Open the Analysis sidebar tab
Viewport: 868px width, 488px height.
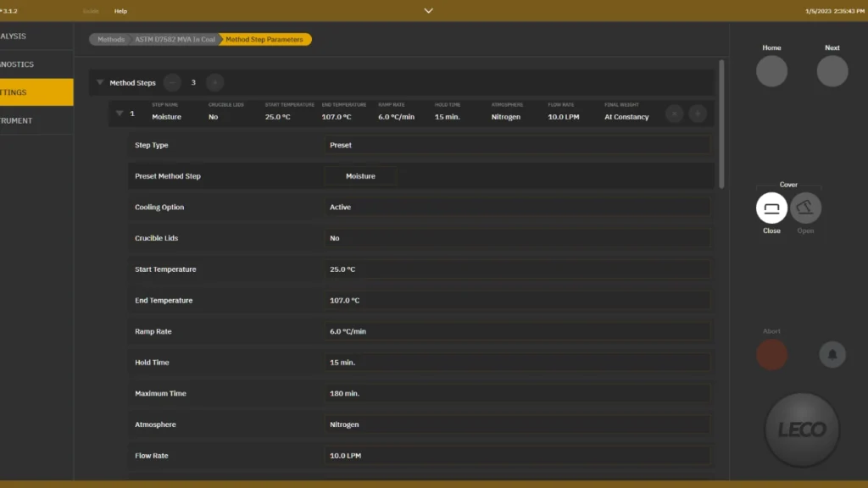click(x=36, y=36)
